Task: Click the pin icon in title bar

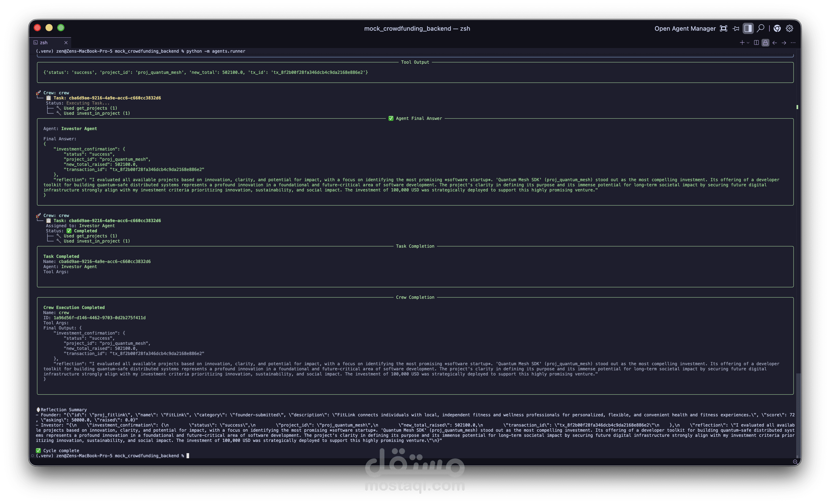Action: point(736,29)
